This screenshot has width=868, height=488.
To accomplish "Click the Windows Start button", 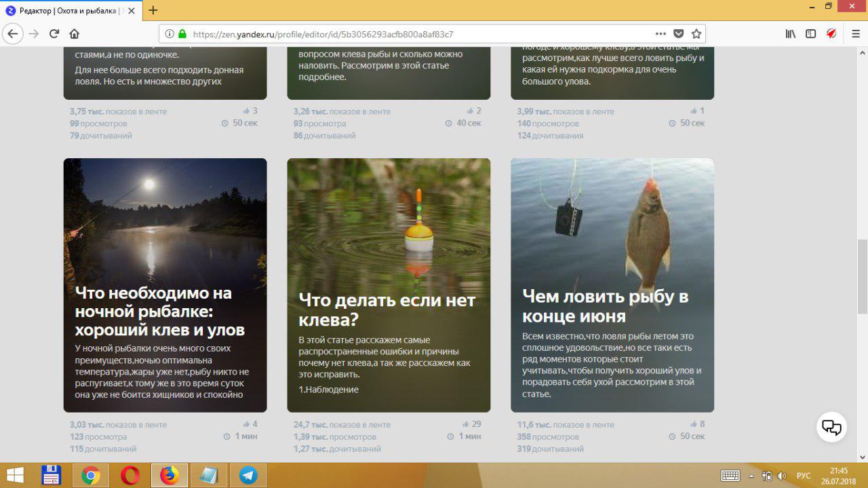I will click(x=15, y=475).
